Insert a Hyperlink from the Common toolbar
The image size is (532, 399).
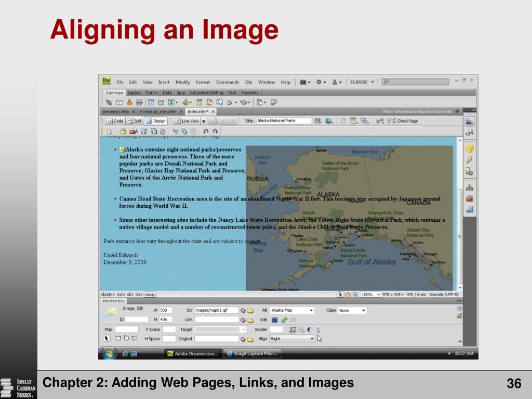click(x=109, y=102)
